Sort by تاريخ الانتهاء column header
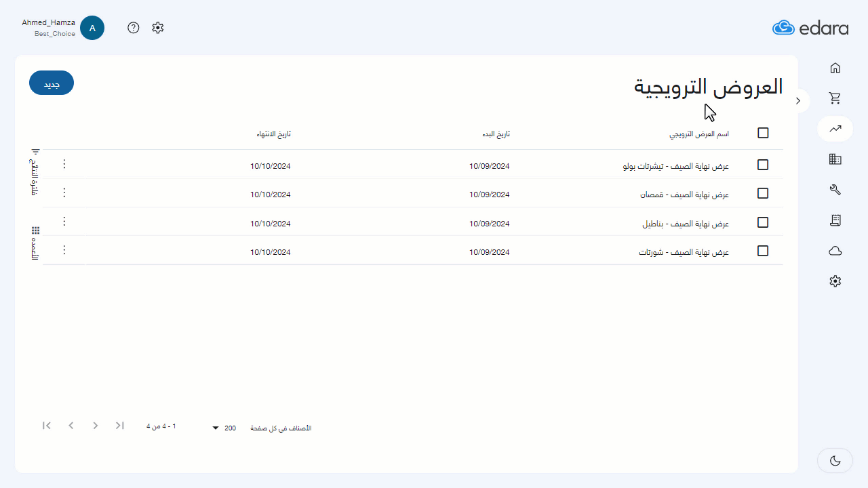The image size is (868, 488). 273,134
